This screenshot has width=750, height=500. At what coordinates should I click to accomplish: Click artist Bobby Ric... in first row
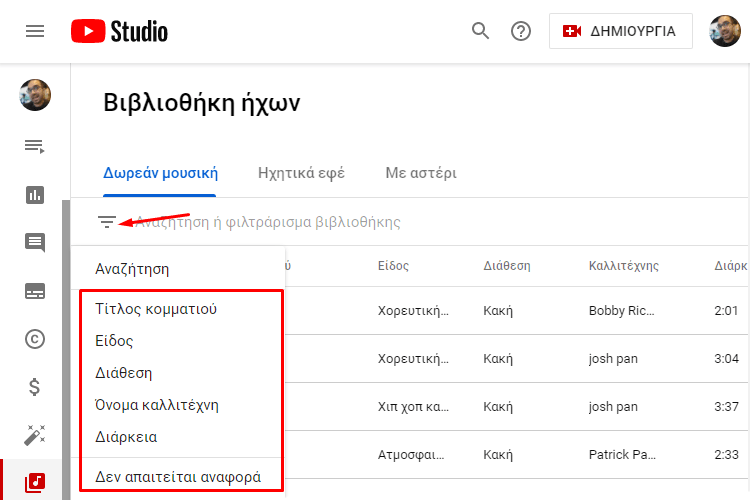tap(621, 311)
